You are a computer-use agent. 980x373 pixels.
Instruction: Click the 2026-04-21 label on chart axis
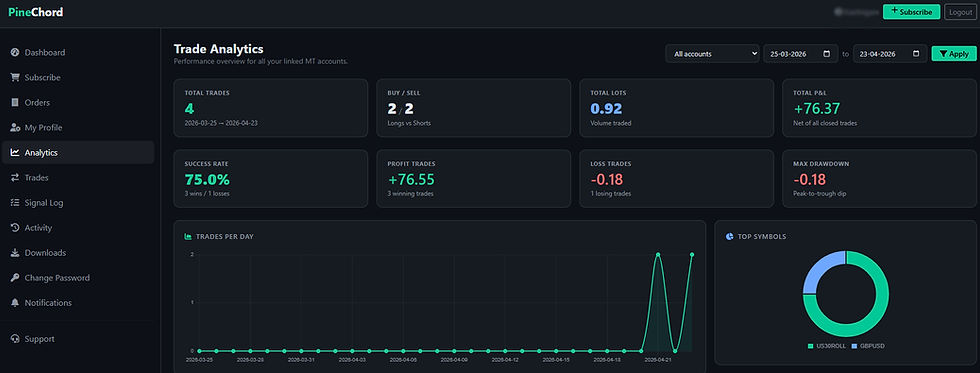tap(658, 360)
